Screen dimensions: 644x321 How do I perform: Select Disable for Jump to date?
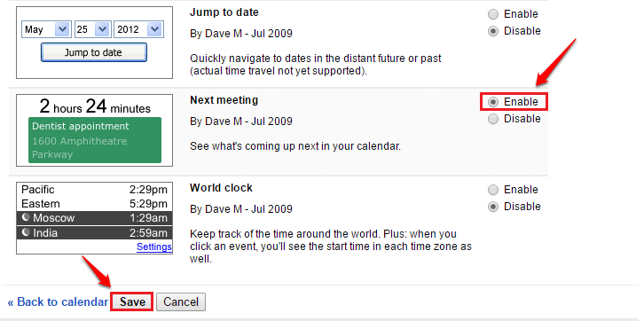493,31
